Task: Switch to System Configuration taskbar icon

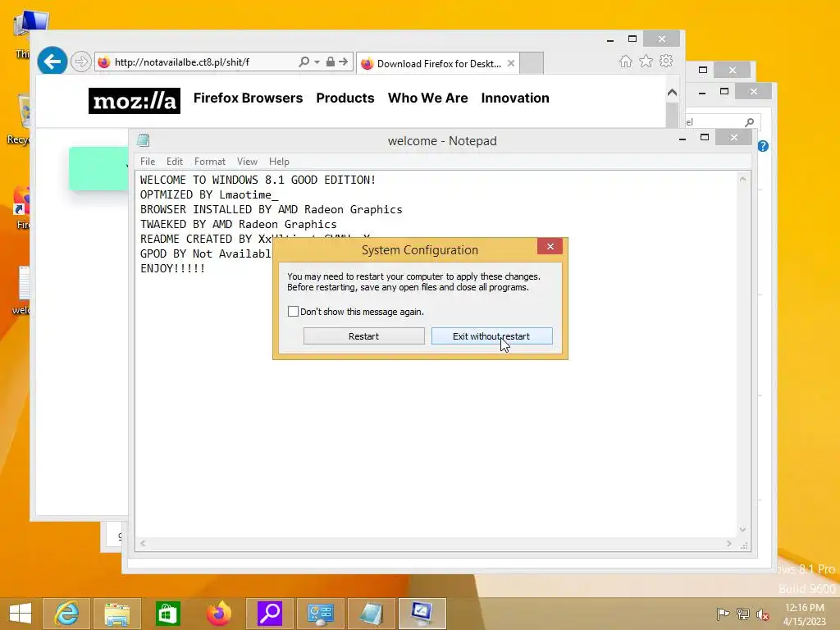Action: point(422,614)
